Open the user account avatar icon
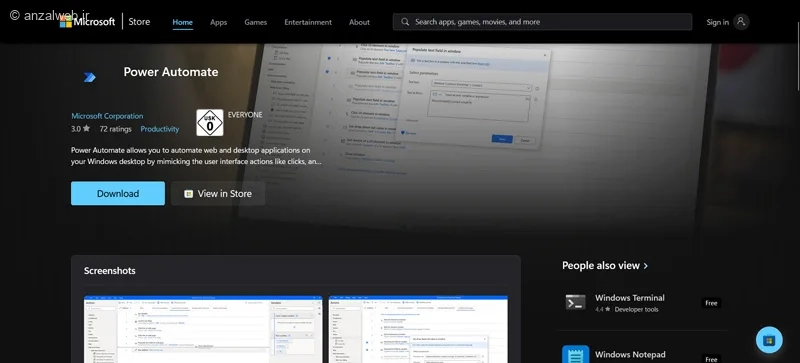This screenshot has height=363, width=800. coord(741,22)
